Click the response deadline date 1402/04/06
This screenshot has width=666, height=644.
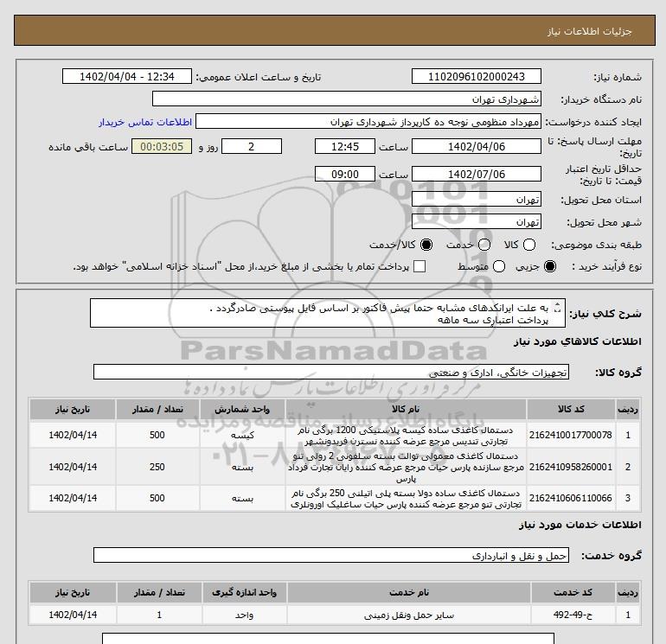pyautogui.click(x=476, y=146)
